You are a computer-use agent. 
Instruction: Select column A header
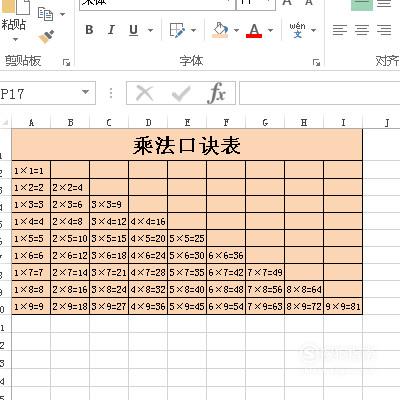(x=31, y=123)
